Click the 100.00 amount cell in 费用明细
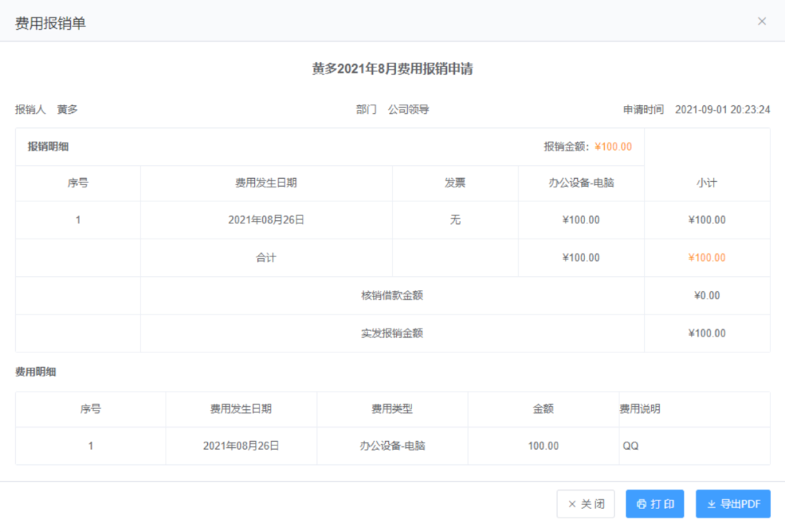This screenshot has height=532, width=785. point(543,446)
